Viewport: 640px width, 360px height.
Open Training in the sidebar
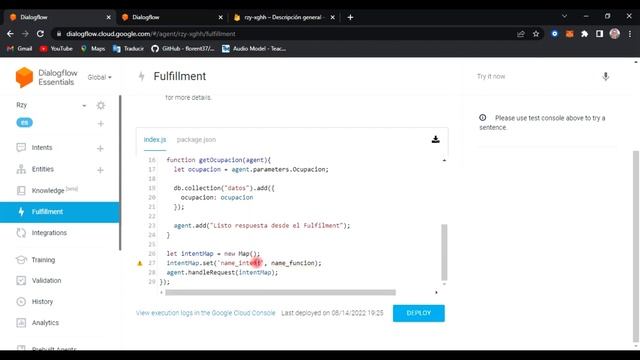pyautogui.click(x=43, y=260)
